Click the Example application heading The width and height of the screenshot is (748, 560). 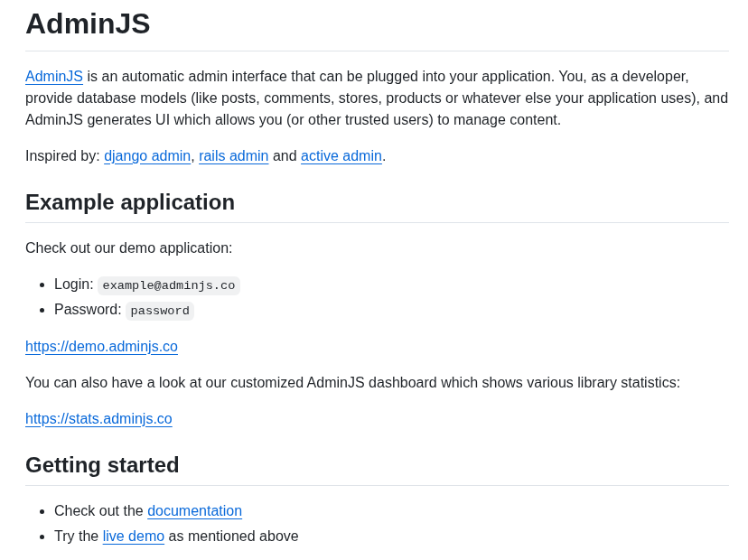pyautogui.click(x=130, y=202)
